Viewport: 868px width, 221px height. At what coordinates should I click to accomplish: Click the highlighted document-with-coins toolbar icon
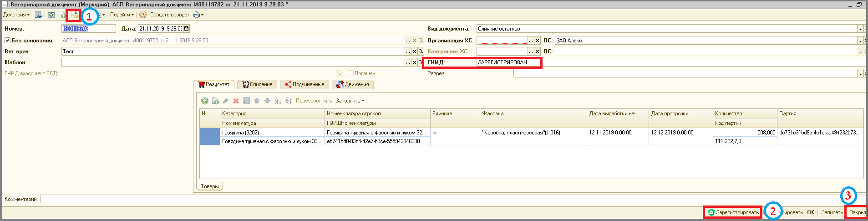[x=74, y=15]
